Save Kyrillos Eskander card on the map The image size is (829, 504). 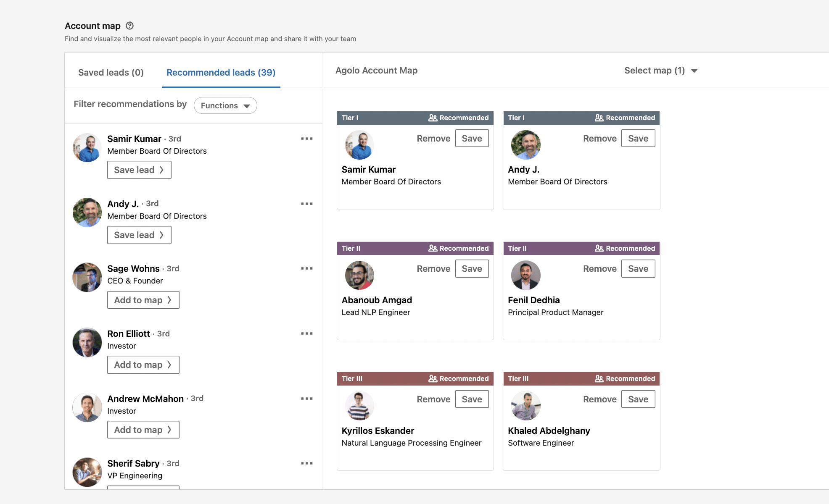pos(472,399)
